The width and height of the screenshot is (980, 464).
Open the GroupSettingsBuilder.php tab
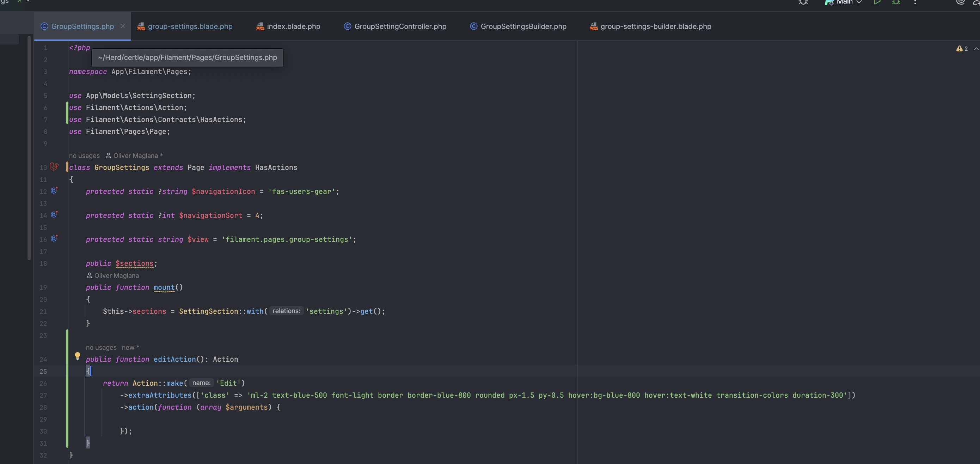[523, 26]
